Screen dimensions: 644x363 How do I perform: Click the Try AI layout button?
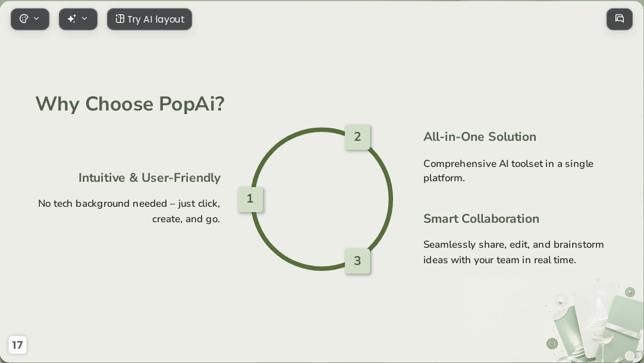(149, 19)
